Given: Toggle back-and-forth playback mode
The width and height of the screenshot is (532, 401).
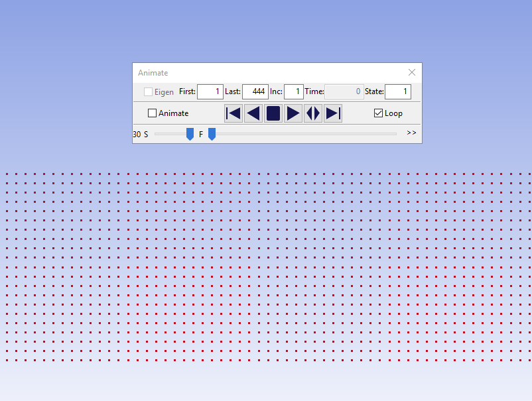Looking at the screenshot, I should click(313, 113).
